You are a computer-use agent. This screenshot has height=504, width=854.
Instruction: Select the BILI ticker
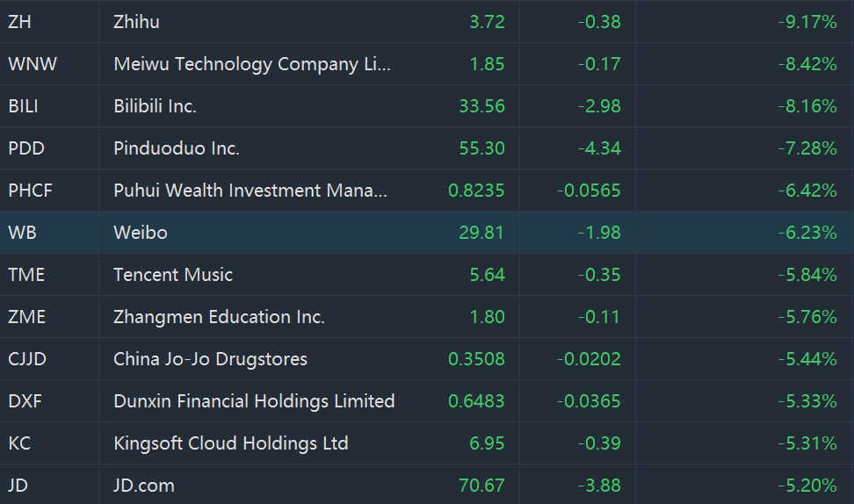(24, 106)
